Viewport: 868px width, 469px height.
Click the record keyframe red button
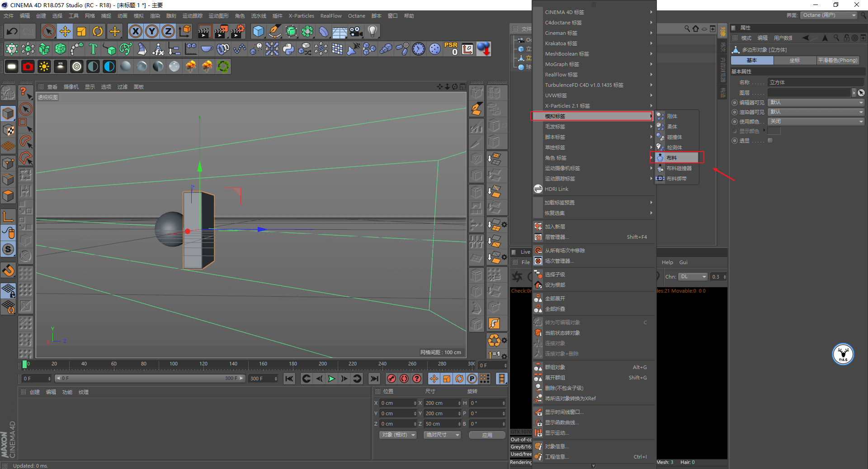[x=392, y=379]
